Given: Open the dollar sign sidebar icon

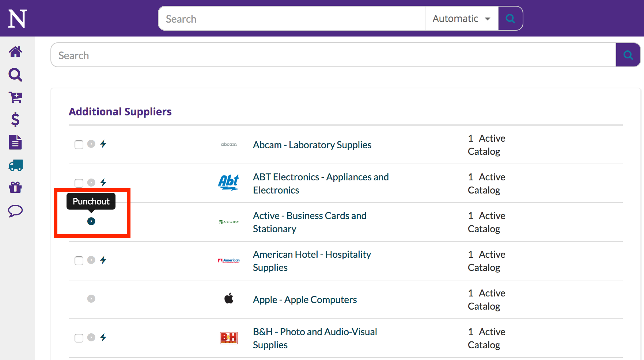Looking at the screenshot, I should coord(15,120).
